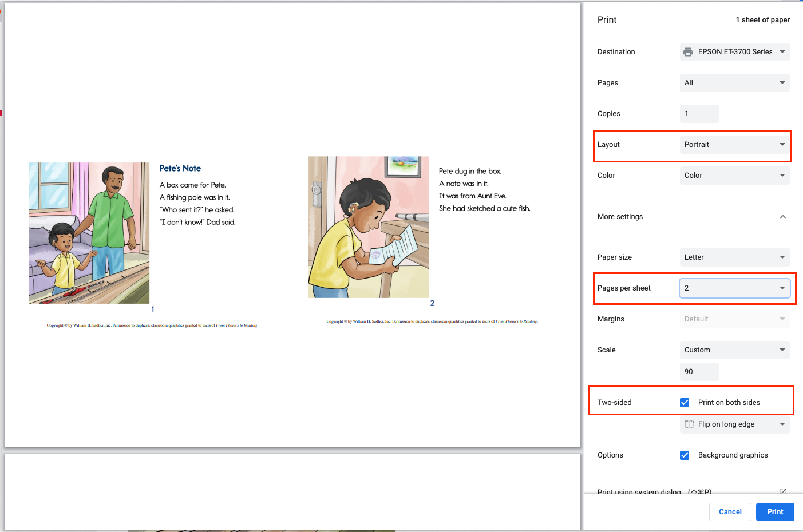The image size is (803, 532).
Task: Open the Flip on long edge dropdown
Action: tap(734, 424)
